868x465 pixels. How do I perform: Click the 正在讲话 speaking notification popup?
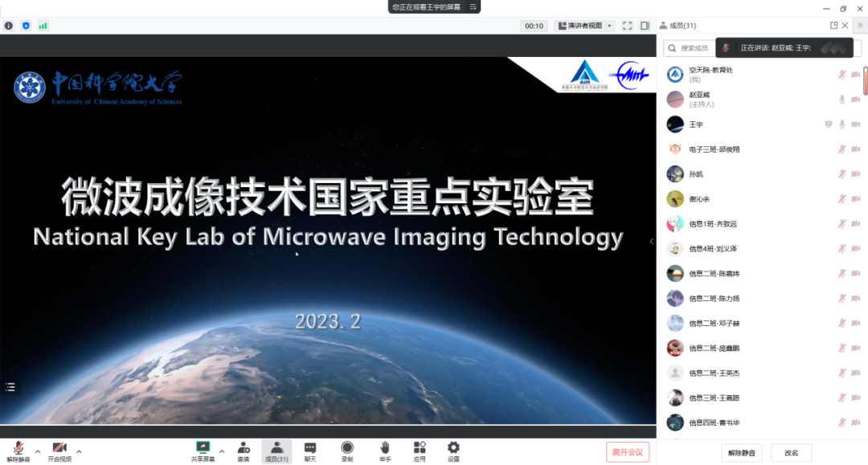tap(784, 47)
